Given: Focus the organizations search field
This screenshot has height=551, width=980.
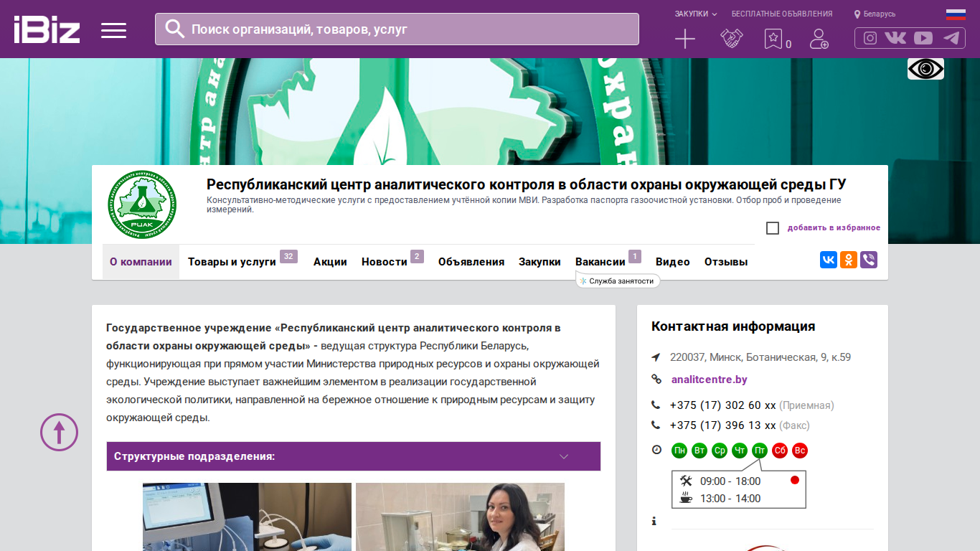Looking at the screenshot, I should tap(397, 29).
